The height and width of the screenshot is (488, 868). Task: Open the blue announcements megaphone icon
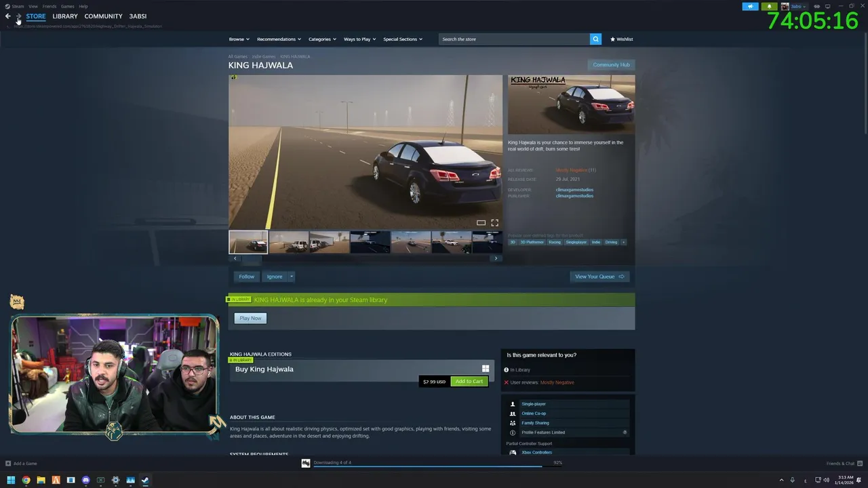pos(750,6)
